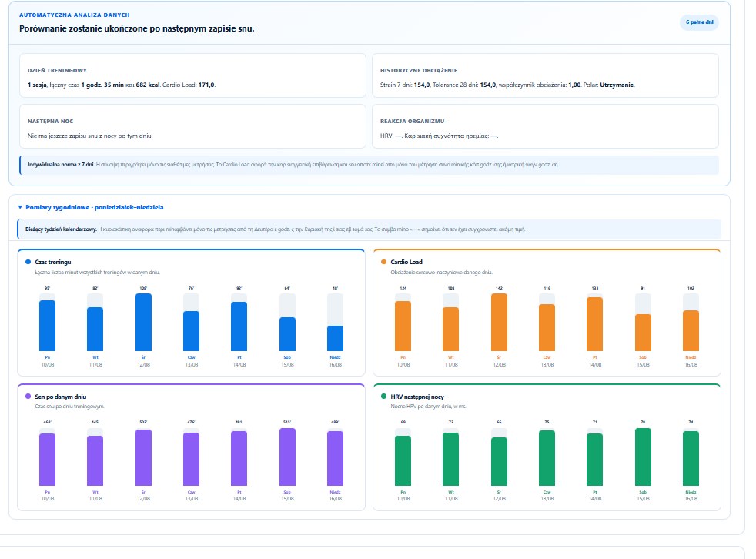756x559 pixels.
Task: Select Sunday 16/08 bar in Czas treningu
Action: tap(335, 338)
